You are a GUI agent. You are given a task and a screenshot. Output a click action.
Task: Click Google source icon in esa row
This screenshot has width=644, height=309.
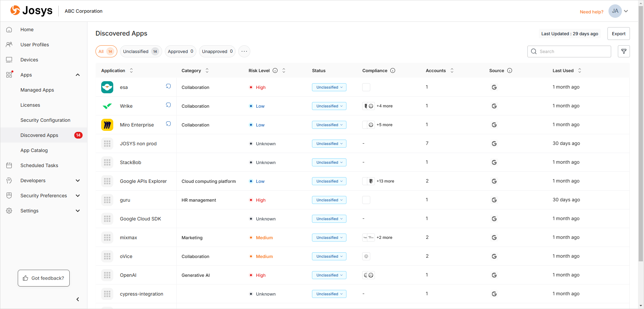(x=494, y=87)
